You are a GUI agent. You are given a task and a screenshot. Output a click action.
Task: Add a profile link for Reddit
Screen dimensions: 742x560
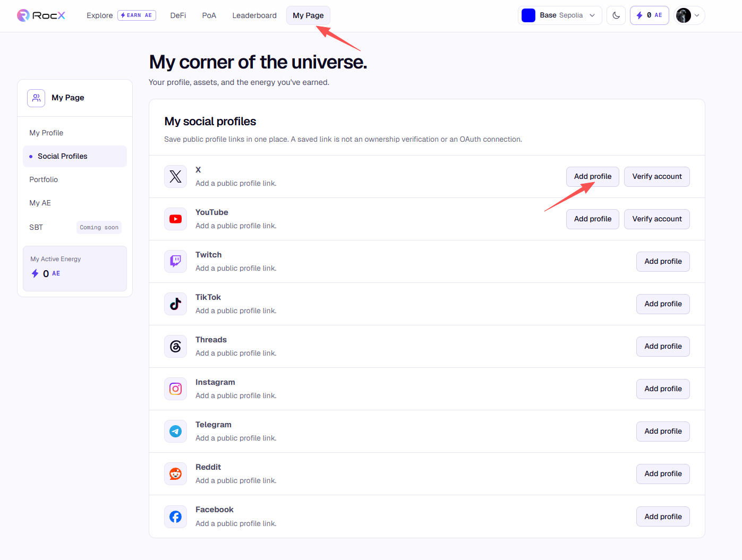click(x=663, y=474)
